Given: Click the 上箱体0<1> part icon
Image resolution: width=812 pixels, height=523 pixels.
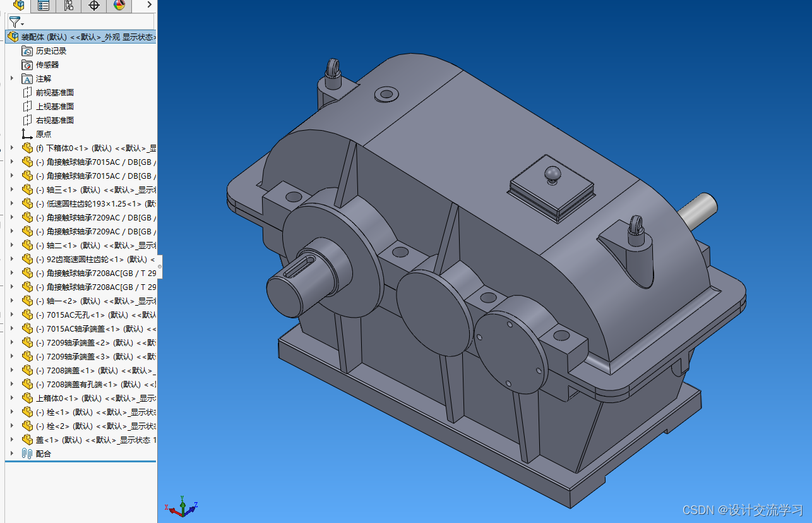Looking at the screenshot, I should pyautogui.click(x=27, y=398).
